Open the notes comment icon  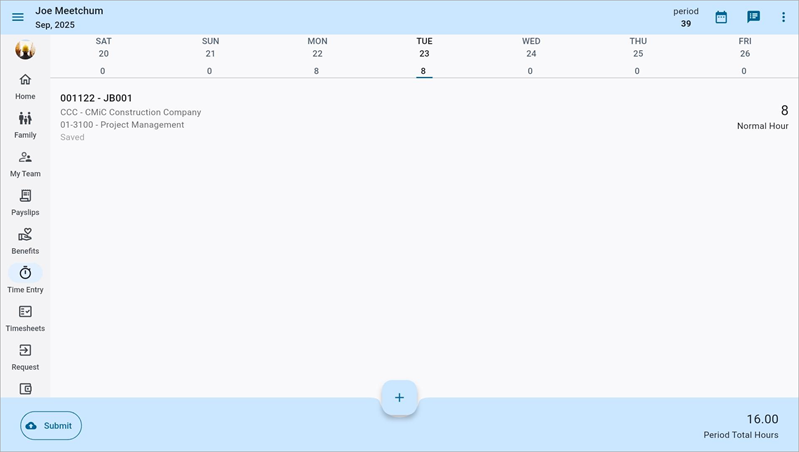tap(753, 17)
